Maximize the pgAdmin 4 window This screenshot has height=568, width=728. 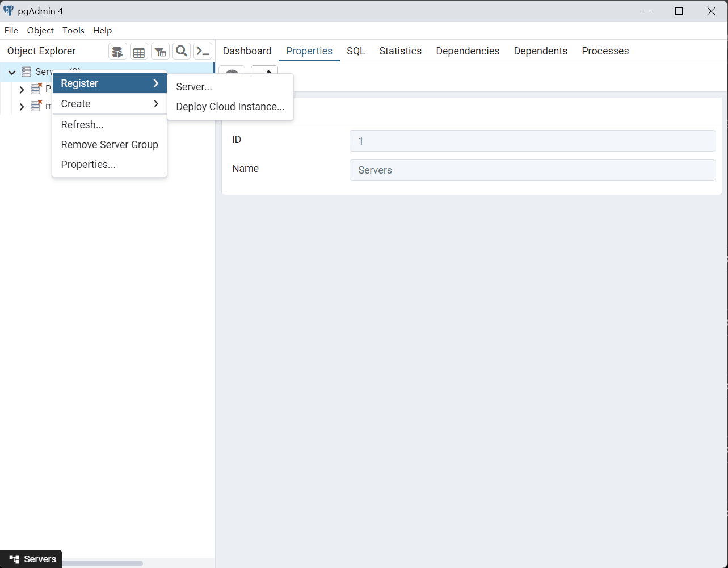(679, 11)
